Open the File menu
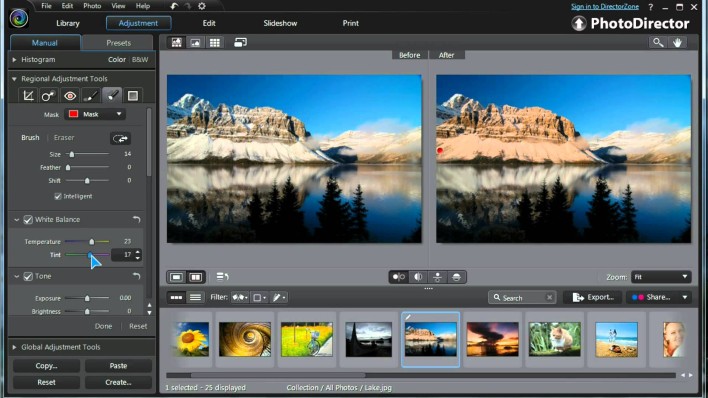Screen dimensions: 708x398 tap(46, 6)
